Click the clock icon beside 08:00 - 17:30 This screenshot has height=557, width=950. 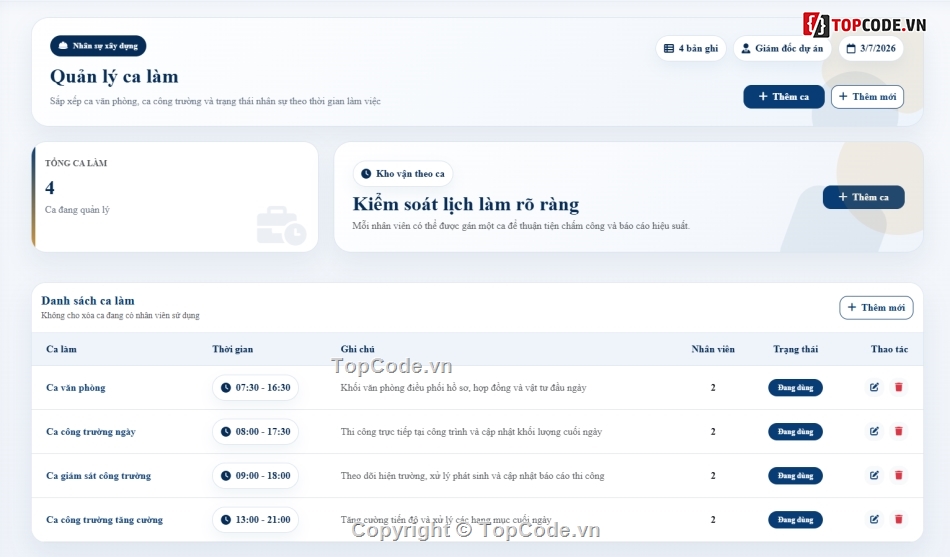click(225, 432)
